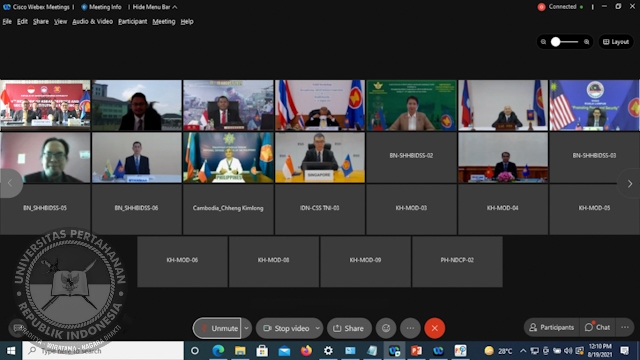
Task: Click the zoom out magnifier icon
Action: point(543,42)
